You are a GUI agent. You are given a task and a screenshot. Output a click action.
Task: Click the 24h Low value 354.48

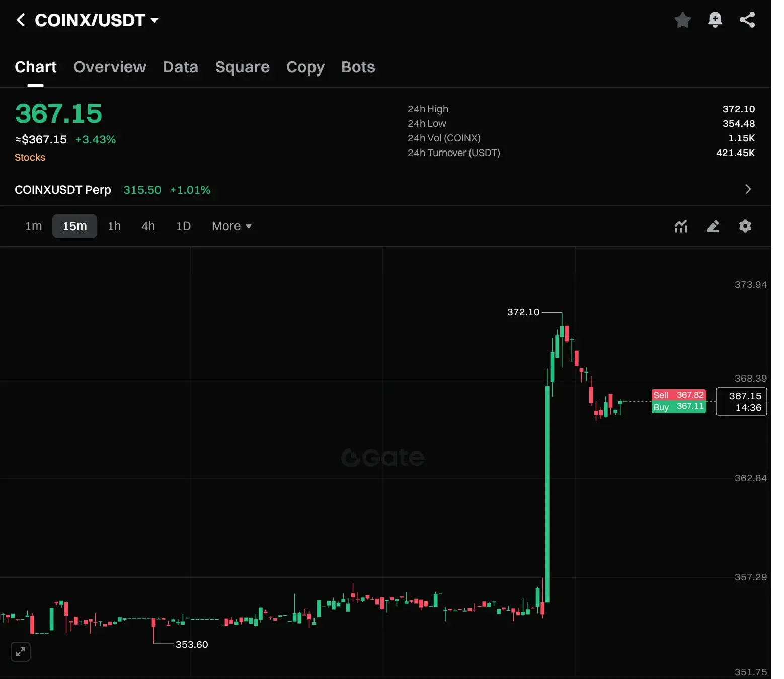point(739,123)
